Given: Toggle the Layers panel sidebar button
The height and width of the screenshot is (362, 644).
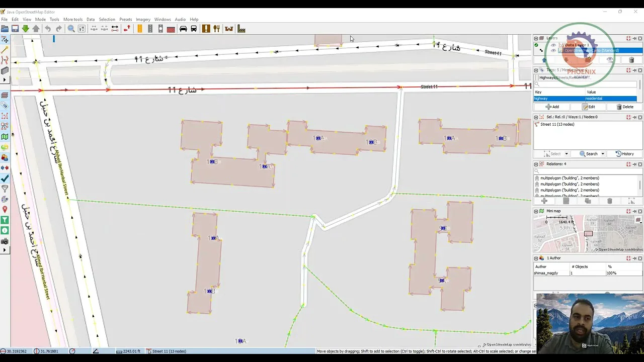Looking at the screenshot, I should (x=5, y=95).
